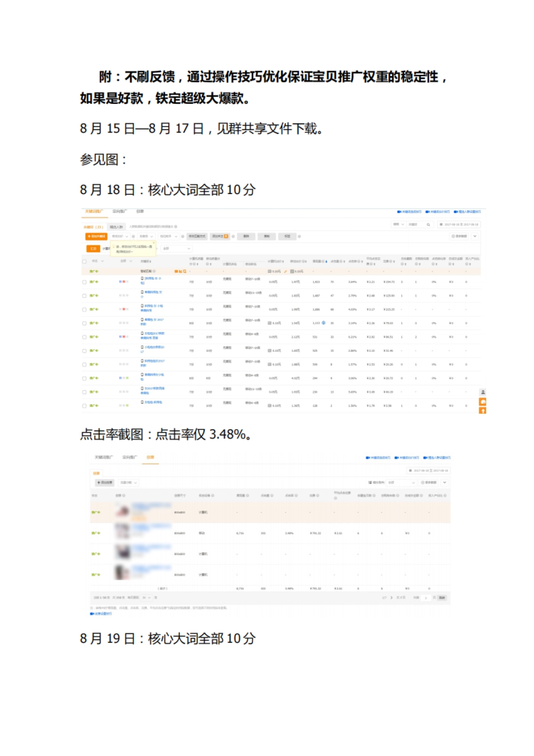534x756 pixels.
Task: Click the ¥154.73 spend value
Action: click(389, 282)
